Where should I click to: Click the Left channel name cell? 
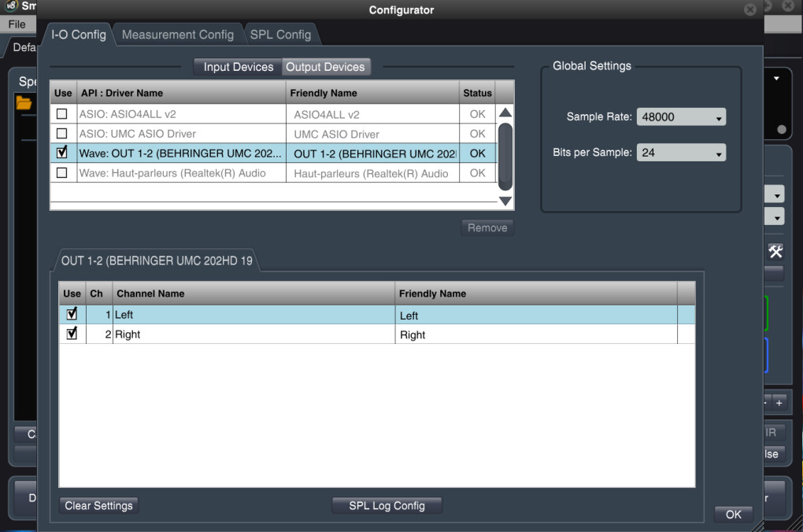[x=254, y=314]
